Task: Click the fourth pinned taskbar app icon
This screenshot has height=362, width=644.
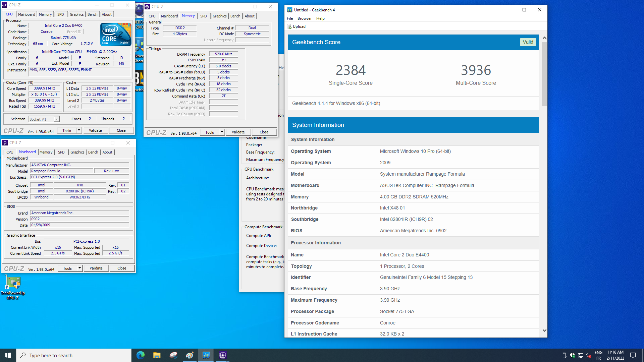Action: click(x=190, y=355)
